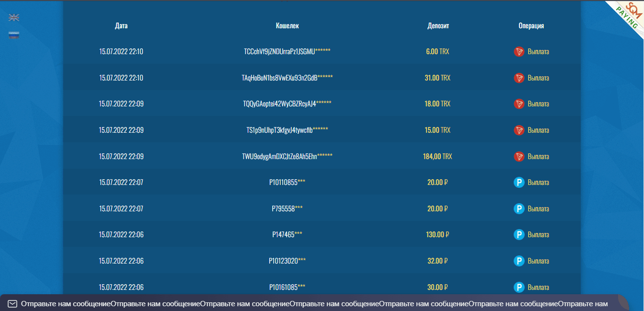The image size is (644, 311).
Task: Switch language using the Russian flag icon
Action: click(14, 35)
